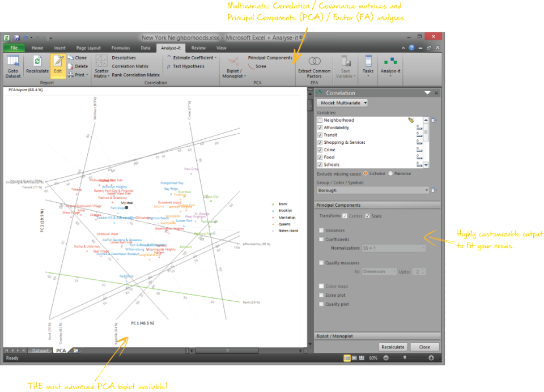Switch to the Formulas ribbon tab
This screenshot has height=392, width=544.
(120, 48)
